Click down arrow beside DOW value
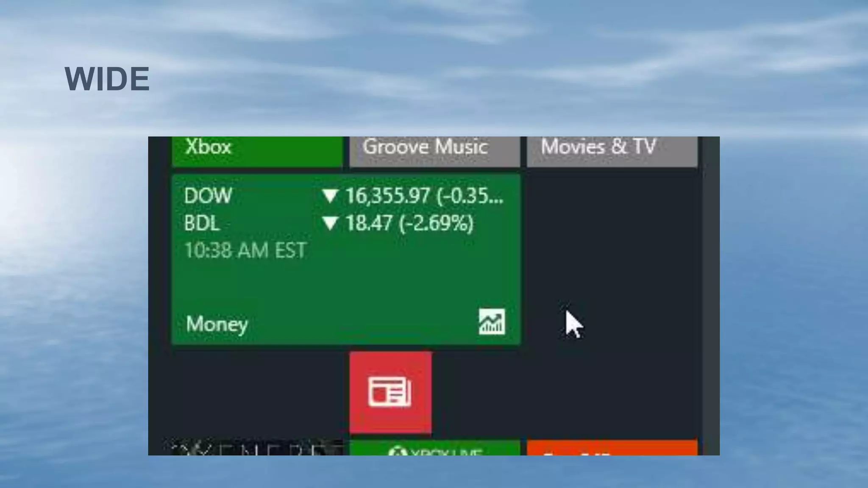Viewport: 868px width, 488px height. pos(330,196)
